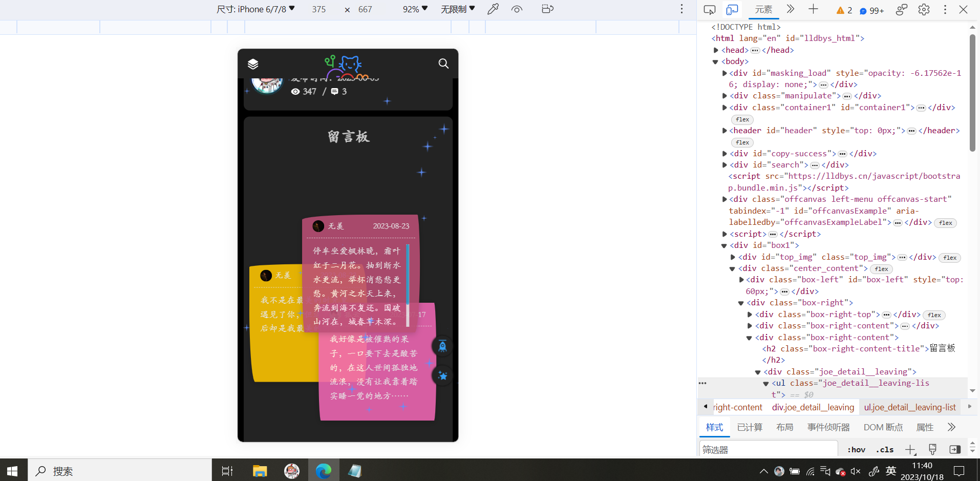Show more styles pane tabs chevron

[x=951, y=427]
